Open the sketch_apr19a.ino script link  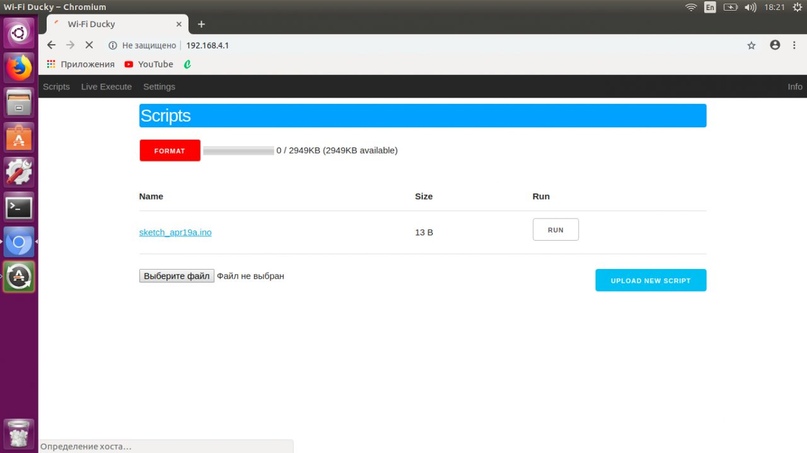click(175, 232)
